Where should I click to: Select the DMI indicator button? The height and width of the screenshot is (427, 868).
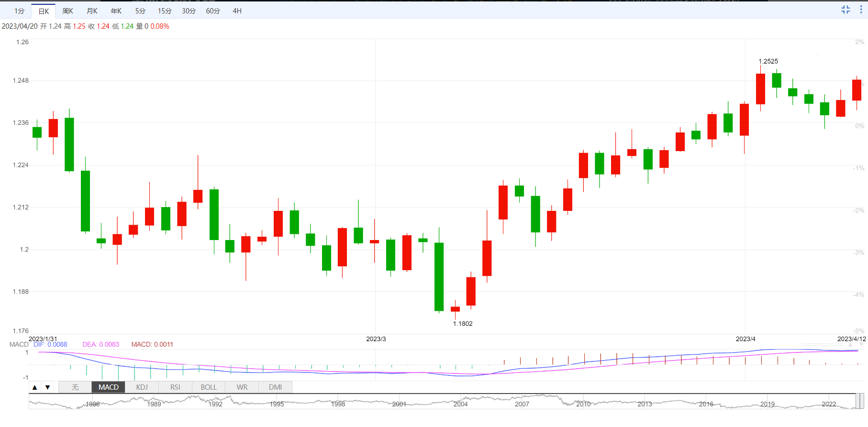(275, 387)
